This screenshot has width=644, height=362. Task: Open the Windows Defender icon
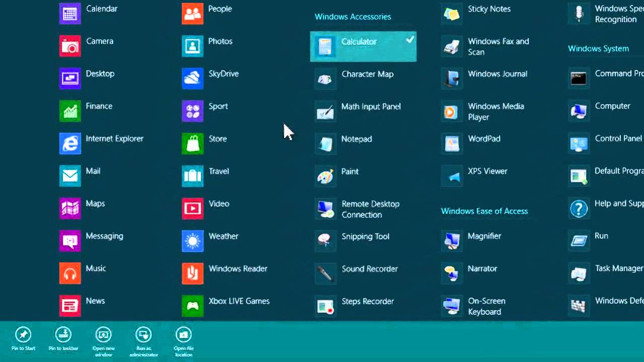point(579,306)
